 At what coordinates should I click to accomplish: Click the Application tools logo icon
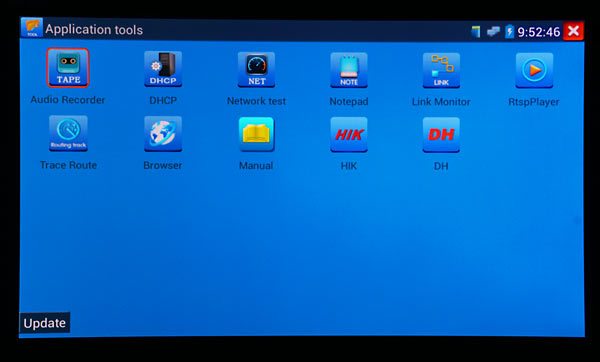(x=32, y=28)
